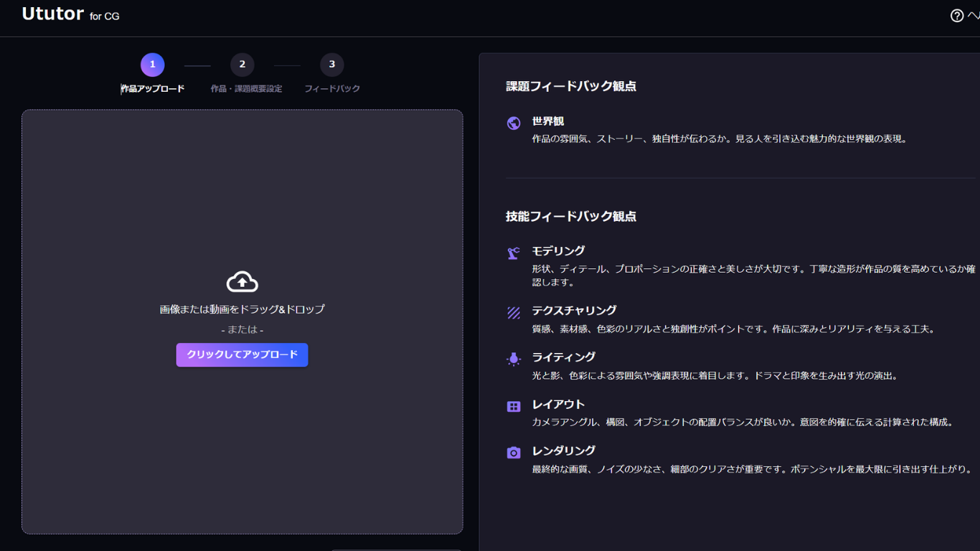This screenshot has height=551, width=980.
Task: Click the 課題フィードバック観点 section title
Action: pos(571,86)
